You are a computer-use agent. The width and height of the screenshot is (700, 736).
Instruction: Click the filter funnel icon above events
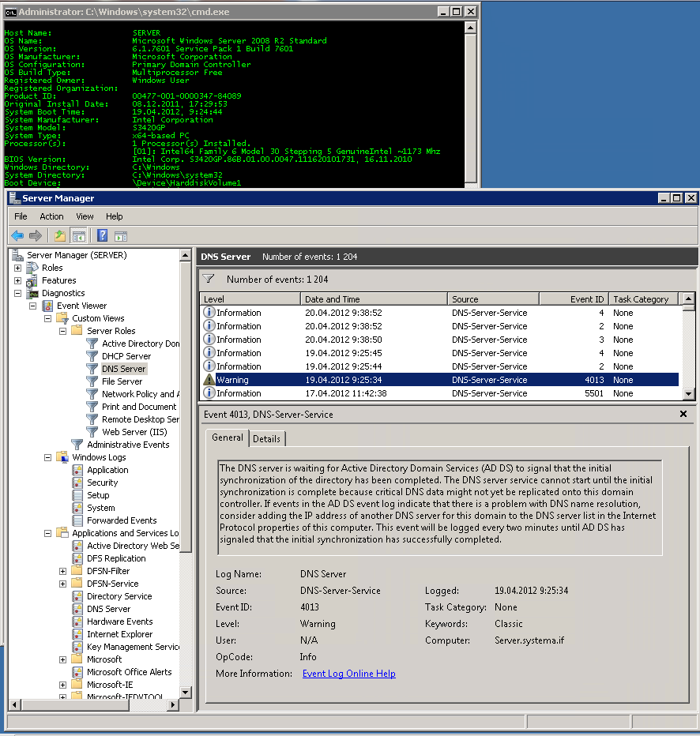[x=209, y=279]
